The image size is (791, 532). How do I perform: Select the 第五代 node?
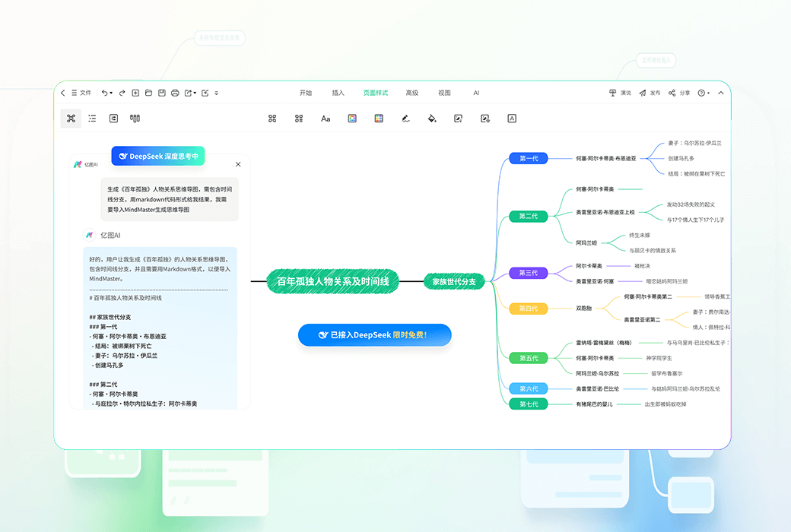[x=529, y=358]
